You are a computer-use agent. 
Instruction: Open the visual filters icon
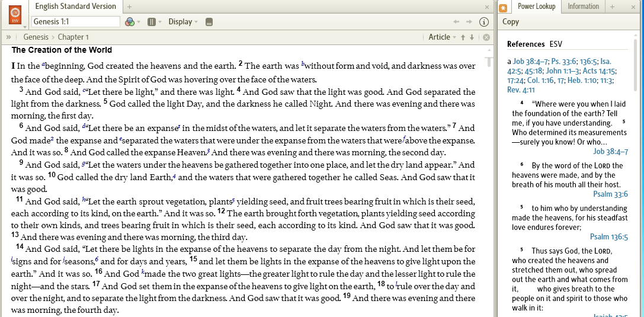129,22
